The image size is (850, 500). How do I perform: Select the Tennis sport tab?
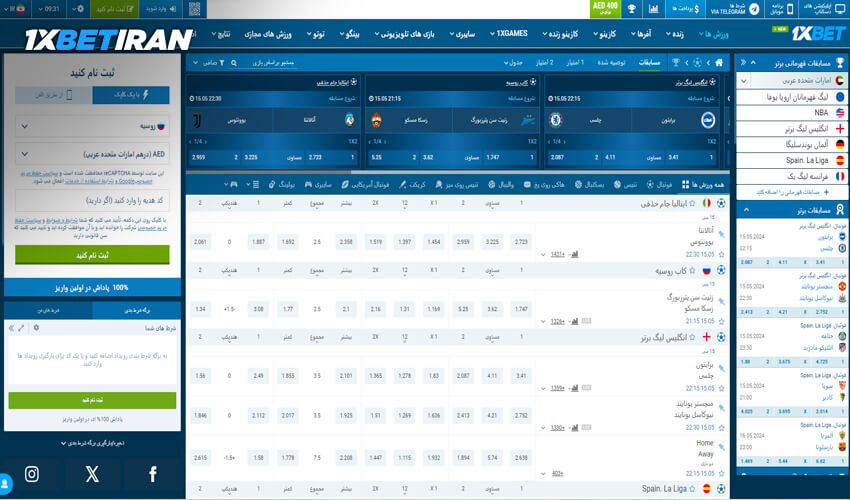click(626, 184)
